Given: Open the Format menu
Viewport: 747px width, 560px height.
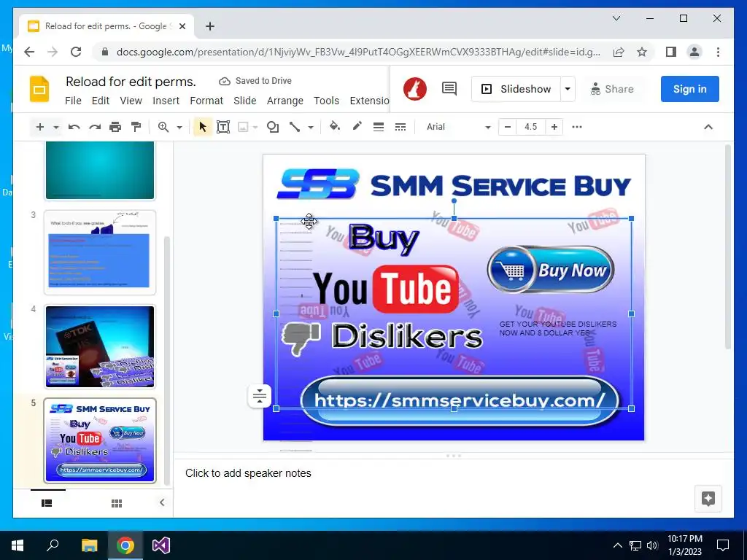Looking at the screenshot, I should pos(206,101).
